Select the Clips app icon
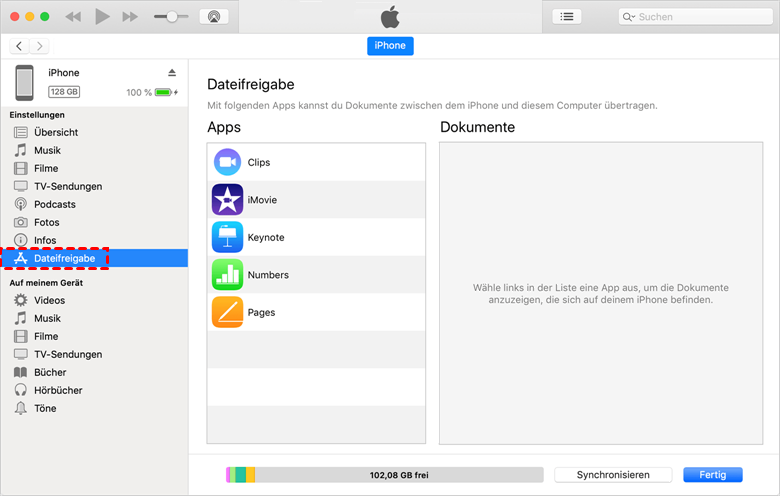The height and width of the screenshot is (496, 780). coord(227,162)
